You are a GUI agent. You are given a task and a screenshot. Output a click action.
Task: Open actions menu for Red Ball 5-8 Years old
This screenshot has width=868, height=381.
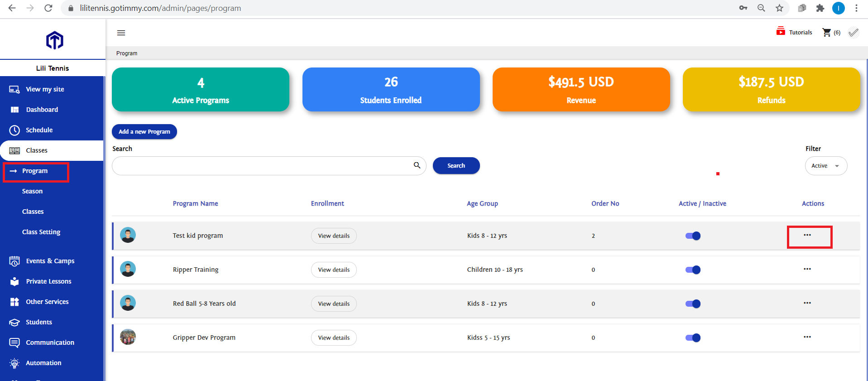tap(807, 303)
